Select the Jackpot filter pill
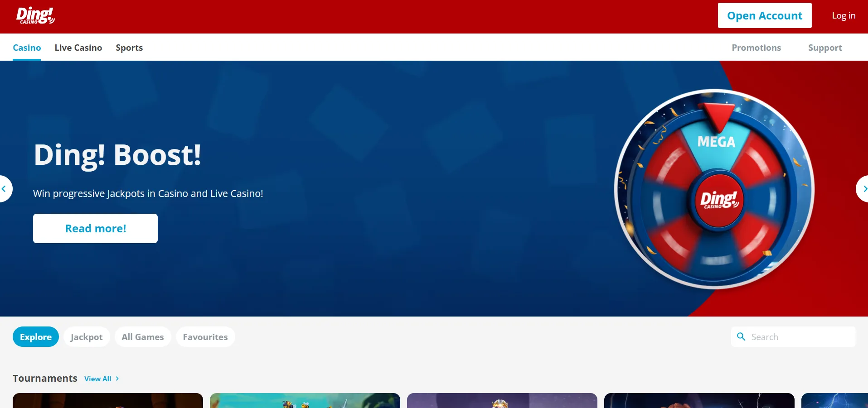Image resolution: width=868 pixels, height=408 pixels. pos(87,337)
